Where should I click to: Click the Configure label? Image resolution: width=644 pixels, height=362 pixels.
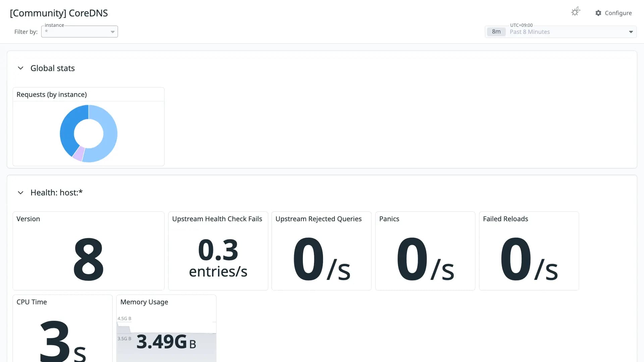click(618, 13)
